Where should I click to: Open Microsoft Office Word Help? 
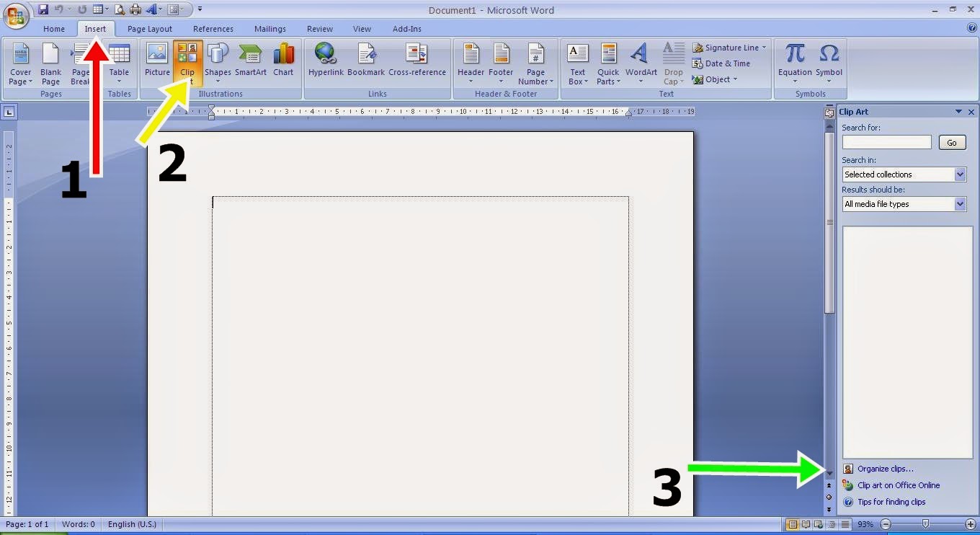(x=972, y=28)
